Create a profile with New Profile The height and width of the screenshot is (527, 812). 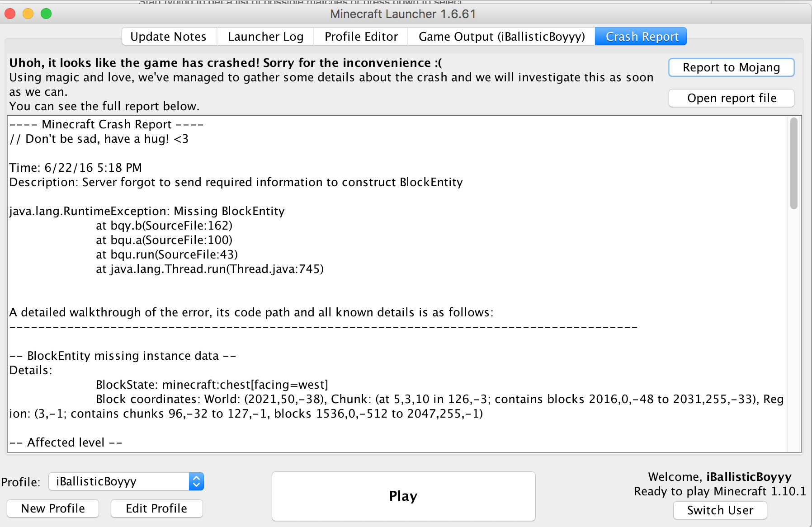tap(53, 508)
